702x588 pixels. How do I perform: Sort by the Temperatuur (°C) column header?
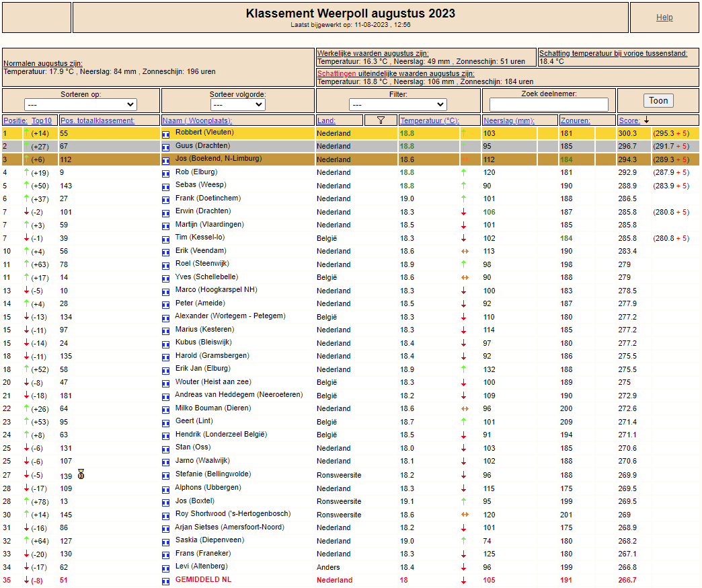pyautogui.click(x=429, y=120)
